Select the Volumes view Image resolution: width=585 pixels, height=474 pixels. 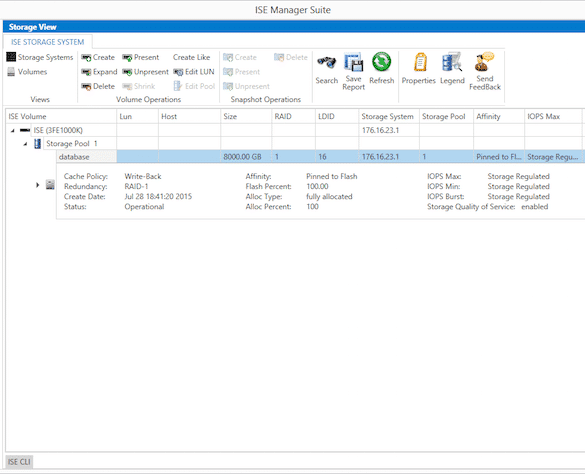(x=27, y=72)
